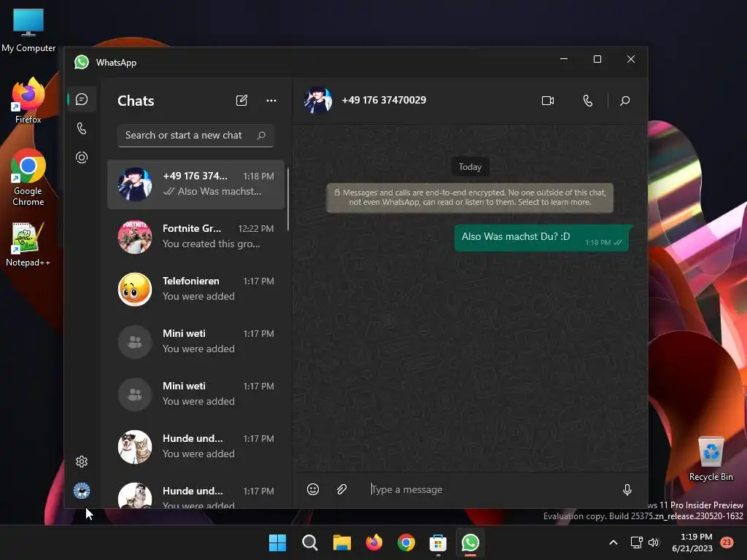
Task: Open WhatsApp Settings gear
Action: coord(82,462)
